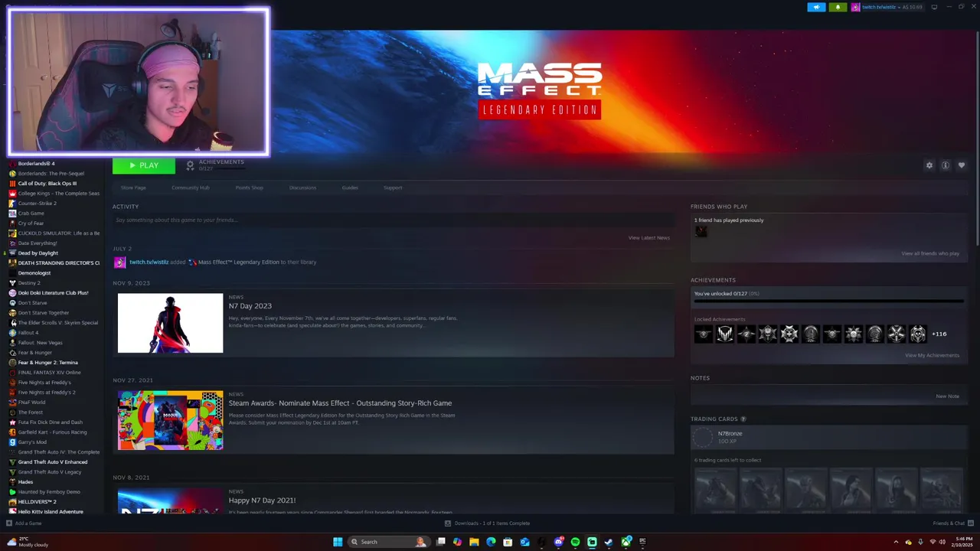
Task: Click the Trading Cards help question mark
Action: (743, 419)
